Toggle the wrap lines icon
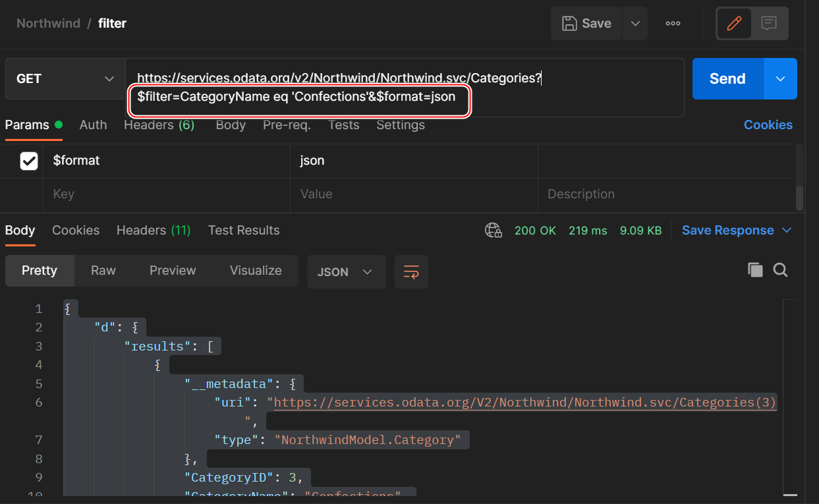Screen dimensions: 819x504 coord(411,272)
